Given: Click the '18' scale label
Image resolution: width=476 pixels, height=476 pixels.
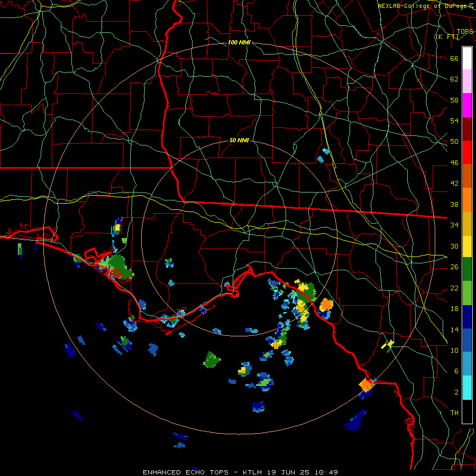Looking at the screenshot, I should point(454,309).
